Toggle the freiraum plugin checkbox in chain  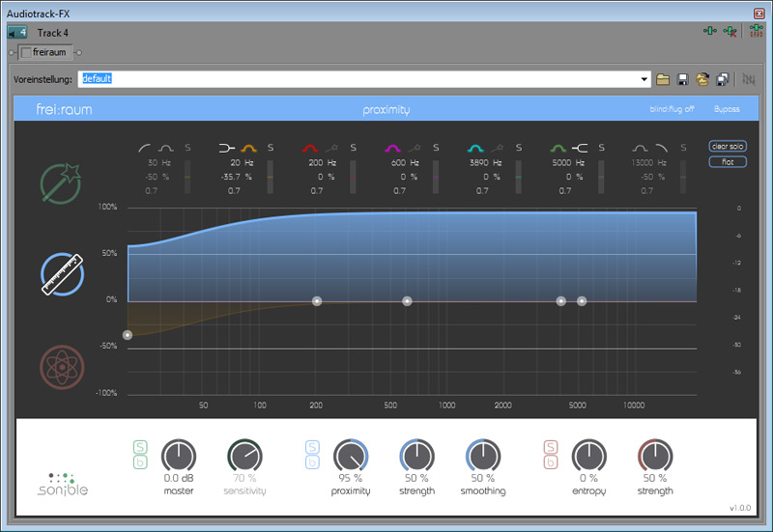point(26,52)
